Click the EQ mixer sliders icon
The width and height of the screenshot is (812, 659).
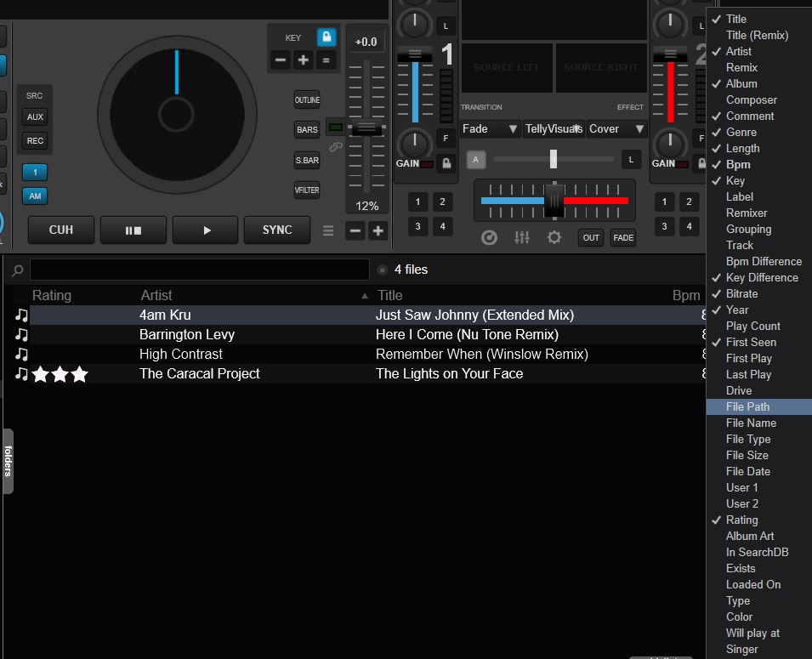[522, 238]
